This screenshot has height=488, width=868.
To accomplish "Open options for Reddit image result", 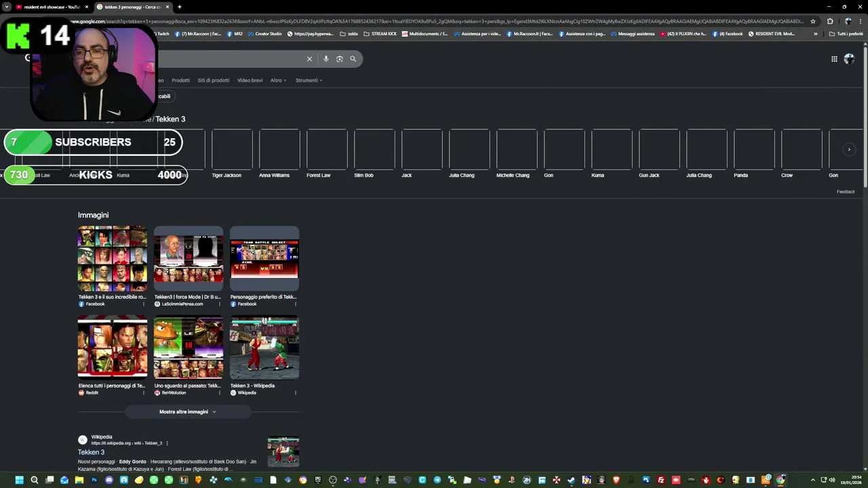I will (x=143, y=392).
